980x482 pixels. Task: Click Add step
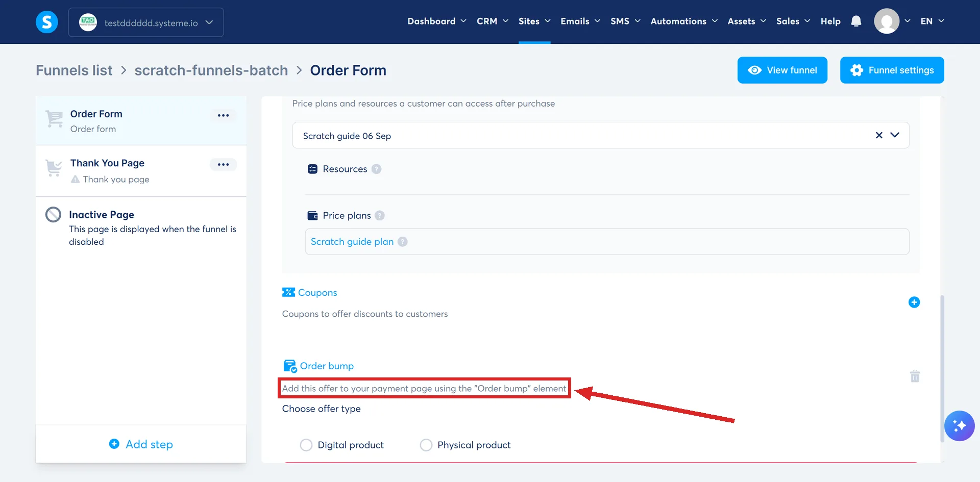141,444
